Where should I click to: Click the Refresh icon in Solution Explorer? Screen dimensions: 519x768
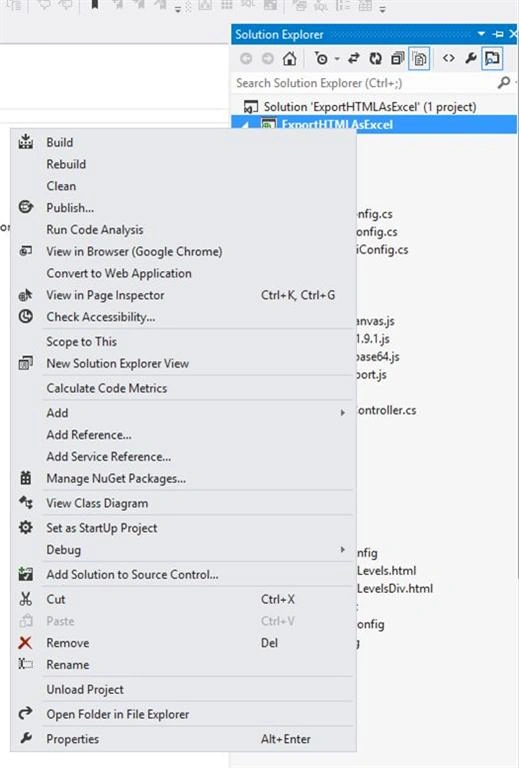click(375, 59)
